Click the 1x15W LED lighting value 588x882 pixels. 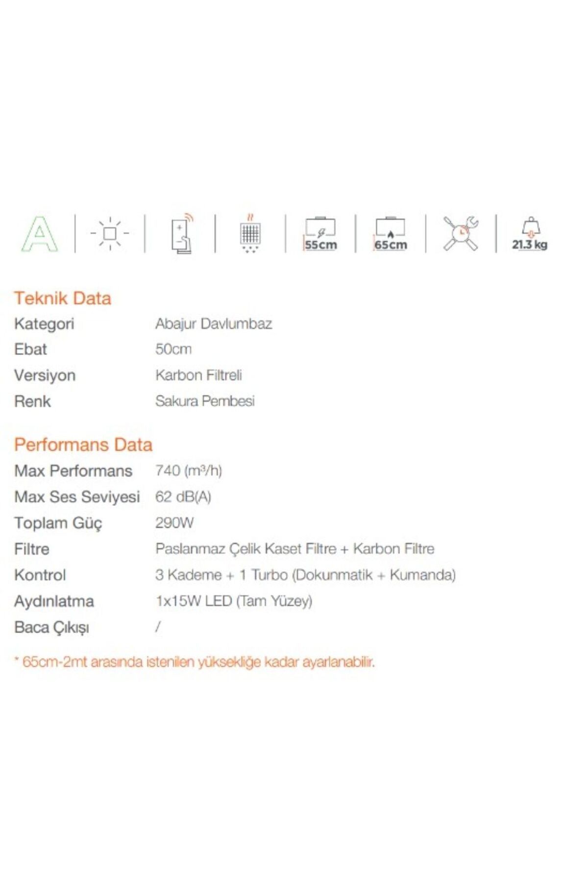point(234,601)
